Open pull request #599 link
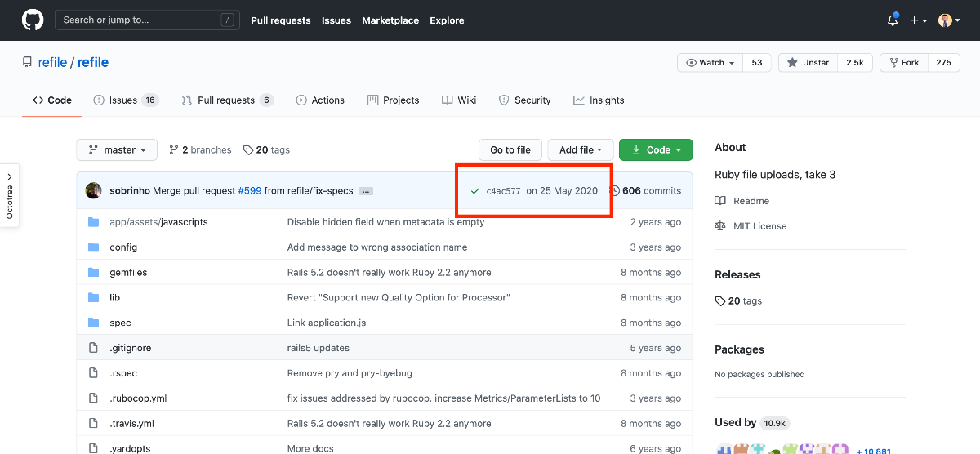 [249, 190]
